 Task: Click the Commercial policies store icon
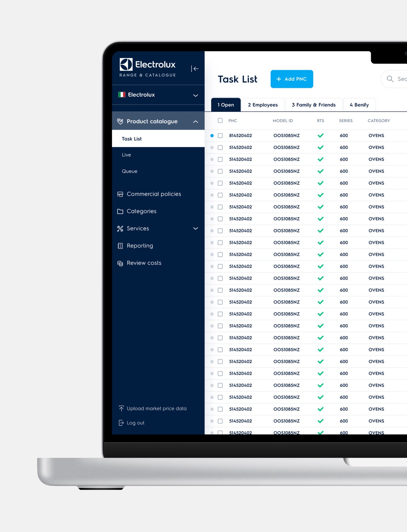(120, 194)
